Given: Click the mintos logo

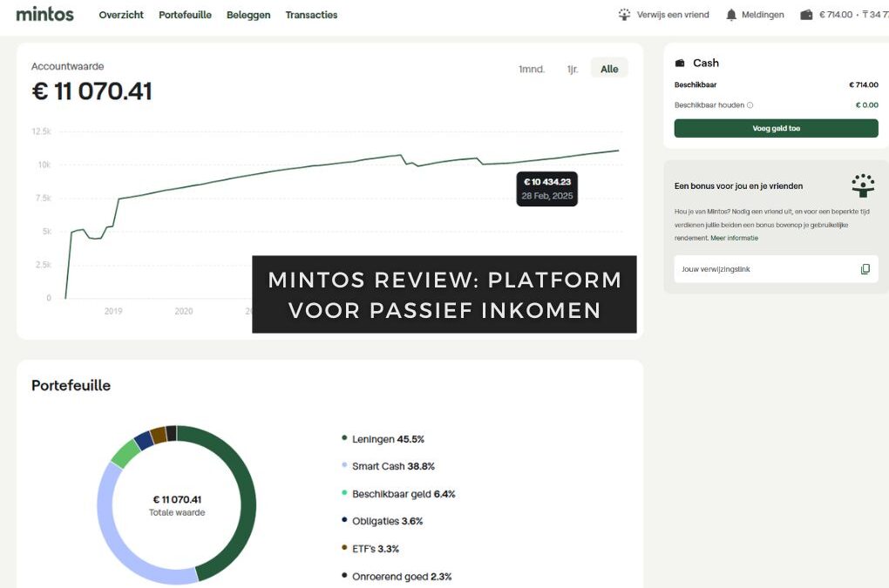Looking at the screenshot, I should click(x=44, y=14).
